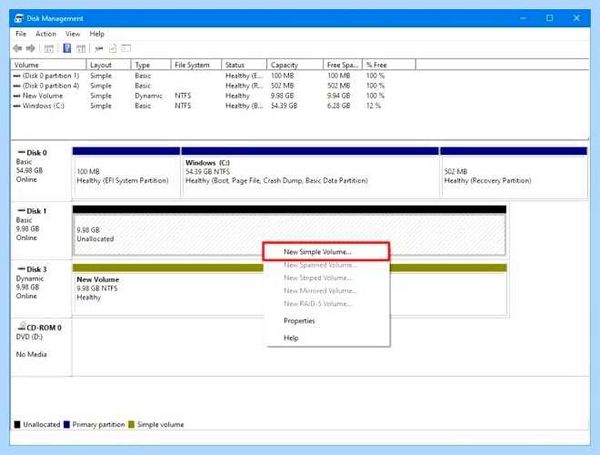Click the Forward arrow toolbar icon

coord(30,48)
